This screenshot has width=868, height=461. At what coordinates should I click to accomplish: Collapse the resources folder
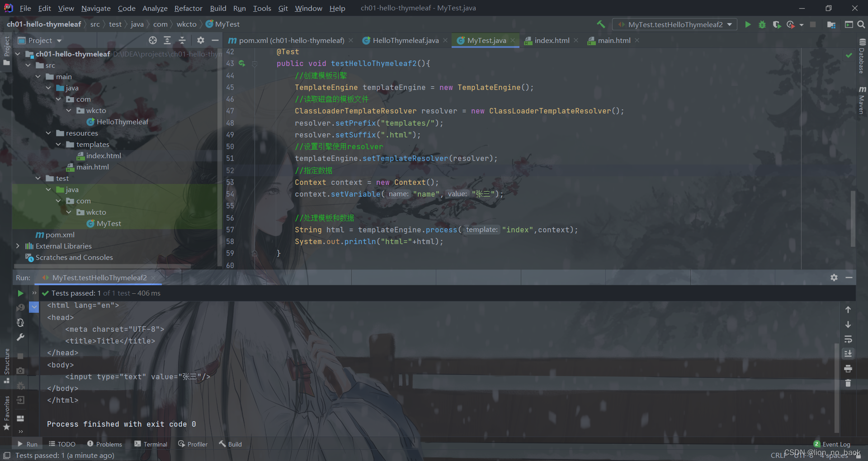tap(48, 133)
